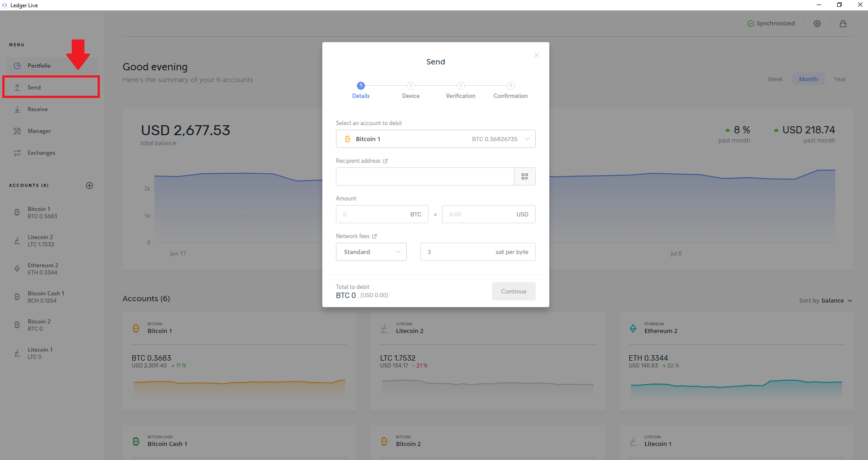Open the Litecoin 1 account card
The width and height of the screenshot is (868, 460).
pyautogui.click(x=736, y=442)
